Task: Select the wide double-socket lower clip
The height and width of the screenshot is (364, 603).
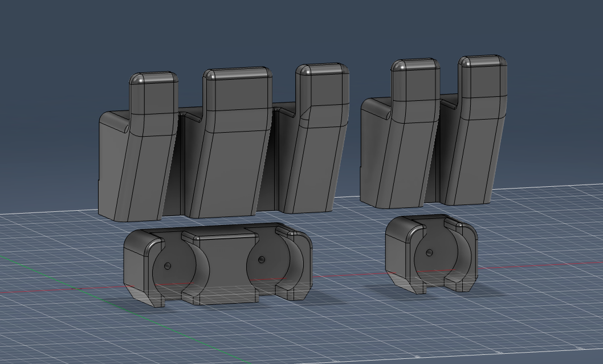Action: pyautogui.click(x=218, y=265)
